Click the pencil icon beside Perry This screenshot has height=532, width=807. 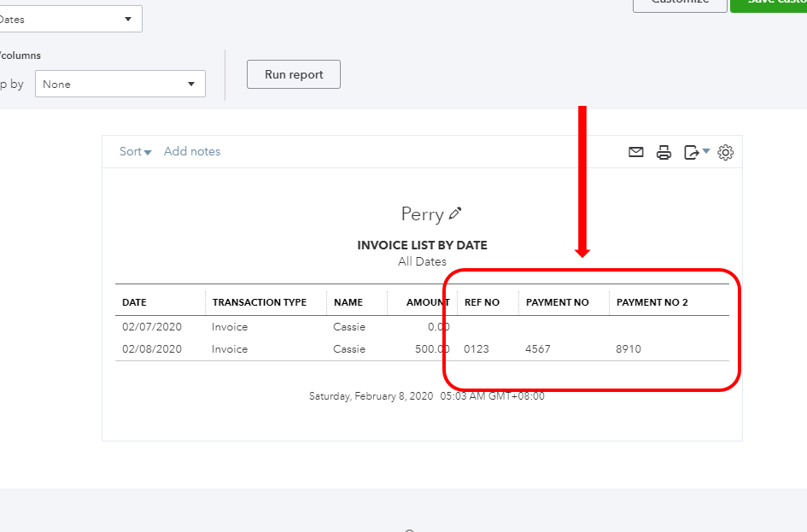[455, 213]
